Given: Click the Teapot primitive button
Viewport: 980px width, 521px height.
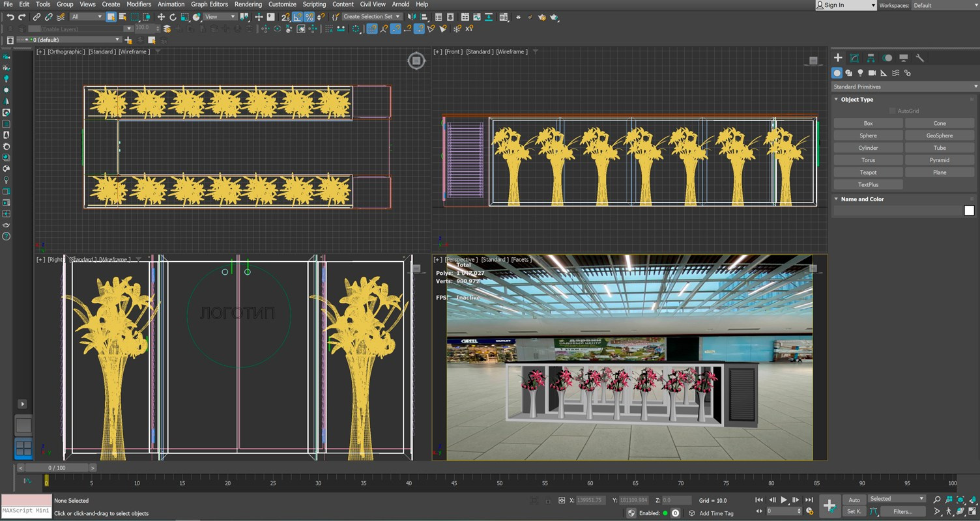Looking at the screenshot, I should pos(868,173).
